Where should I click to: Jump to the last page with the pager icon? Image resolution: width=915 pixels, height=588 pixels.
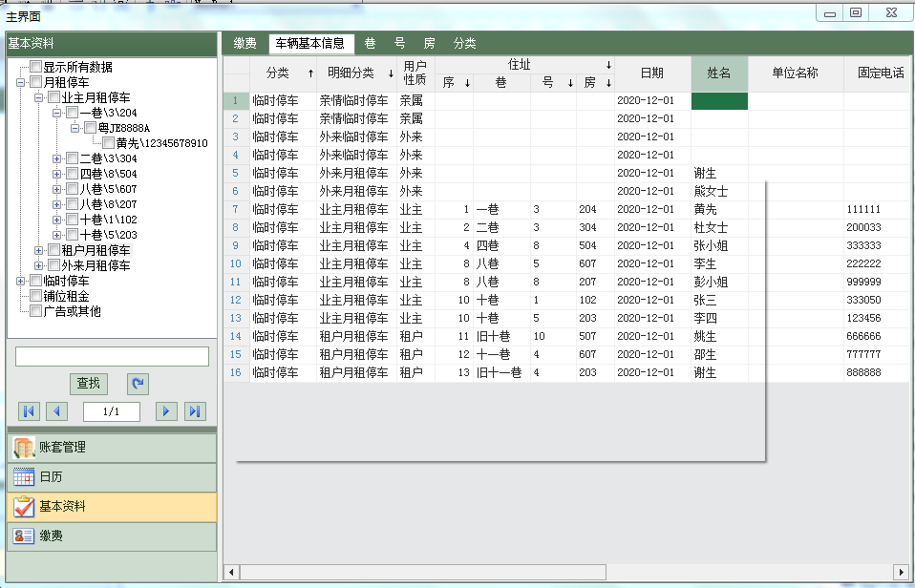point(195,411)
